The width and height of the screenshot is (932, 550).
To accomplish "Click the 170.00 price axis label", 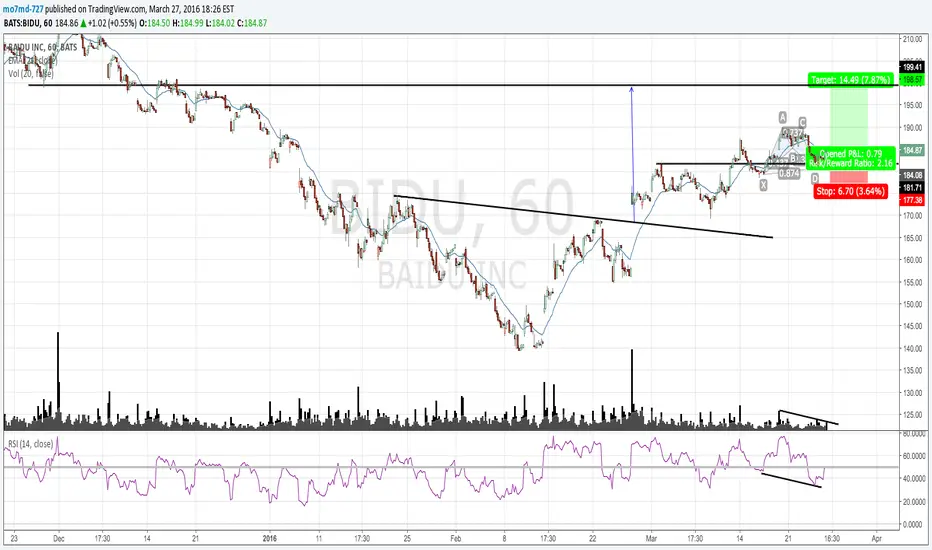I will pyautogui.click(x=912, y=216).
